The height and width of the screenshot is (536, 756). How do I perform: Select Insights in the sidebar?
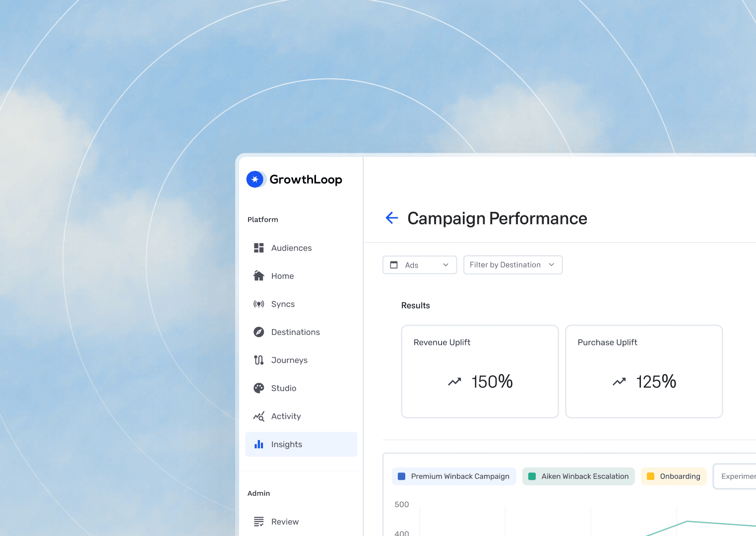click(301, 444)
